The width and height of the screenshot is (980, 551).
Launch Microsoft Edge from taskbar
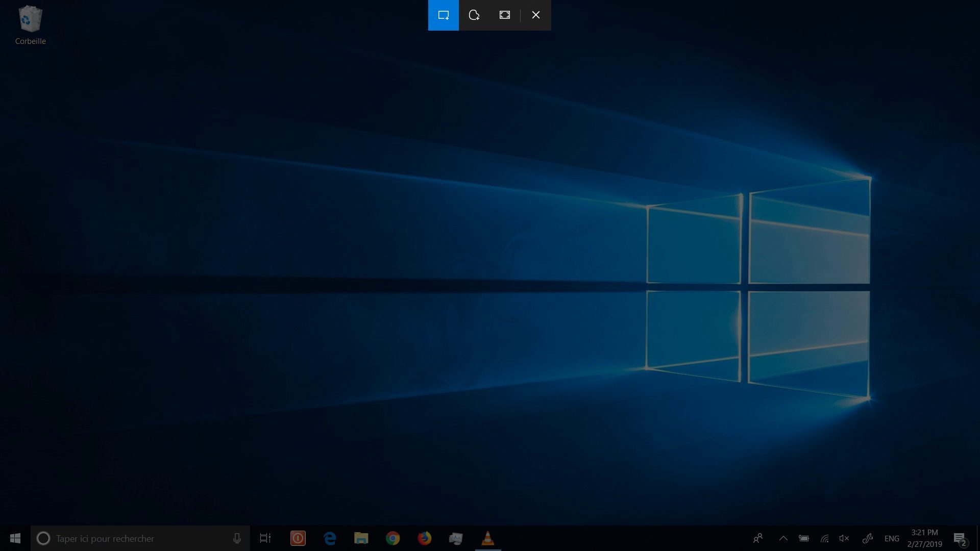(330, 538)
